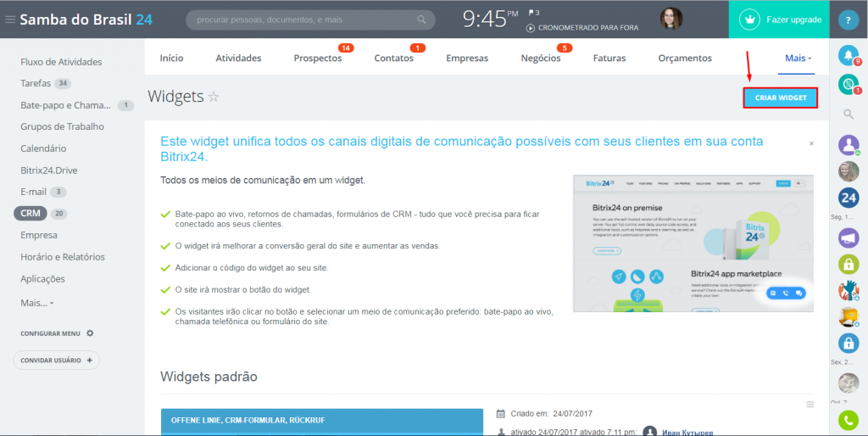This screenshot has width=868, height=436.
Task: Open the user profile avatar in the header
Action: click(x=671, y=19)
